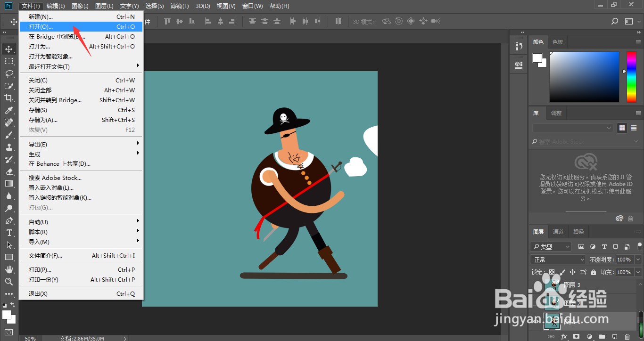Open the 类型 layer filter dropdown
This screenshot has height=341, width=644.
[x=551, y=247]
